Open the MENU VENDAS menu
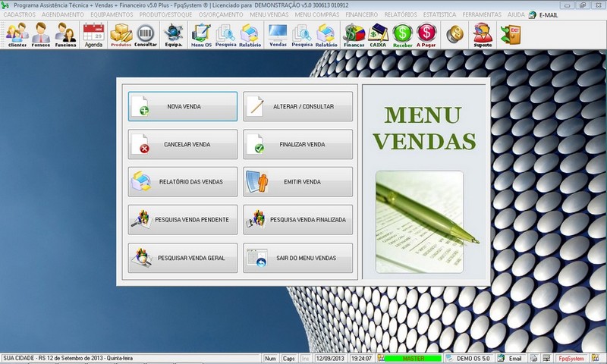 click(x=269, y=14)
